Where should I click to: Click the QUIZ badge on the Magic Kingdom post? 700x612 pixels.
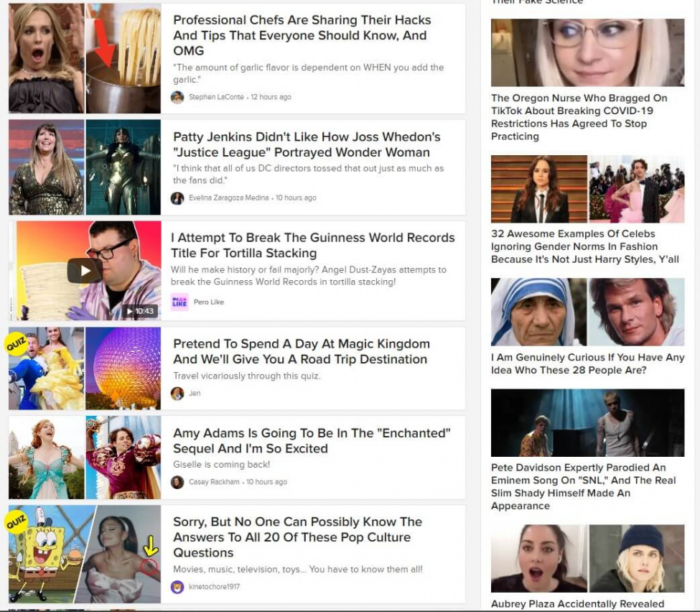(x=14, y=343)
